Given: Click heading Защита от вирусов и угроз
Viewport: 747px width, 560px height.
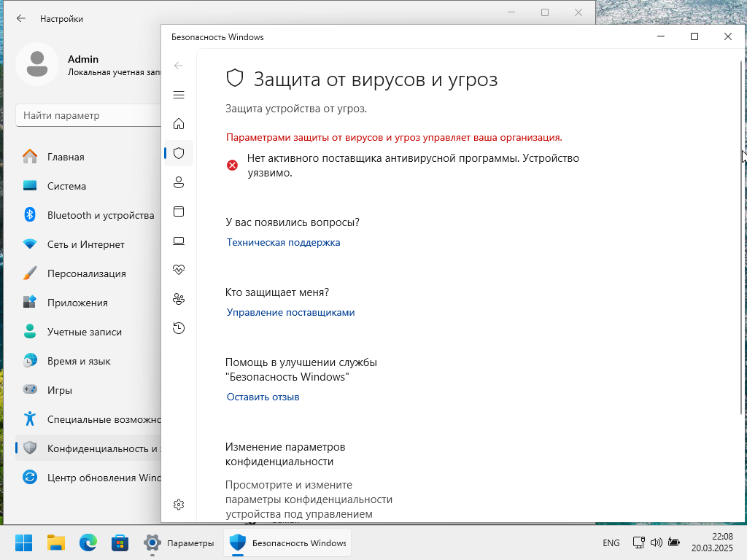Looking at the screenshot, I should (x=376, y=79).
